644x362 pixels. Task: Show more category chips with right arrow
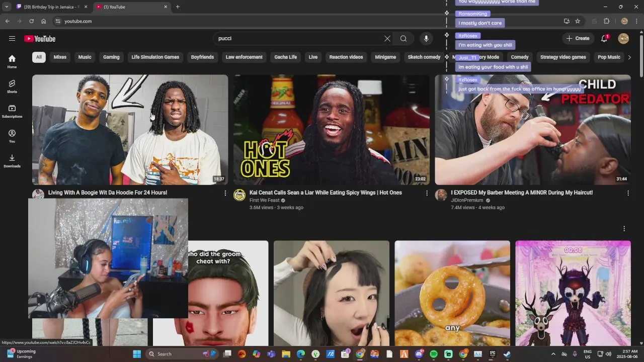tap(629, 57)
